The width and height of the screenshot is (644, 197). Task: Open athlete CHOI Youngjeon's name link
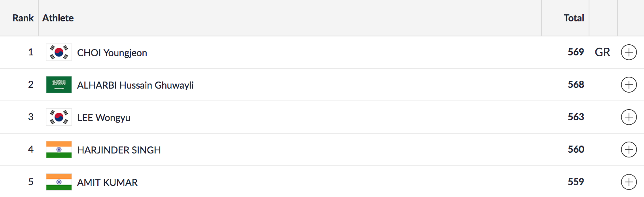112,53
